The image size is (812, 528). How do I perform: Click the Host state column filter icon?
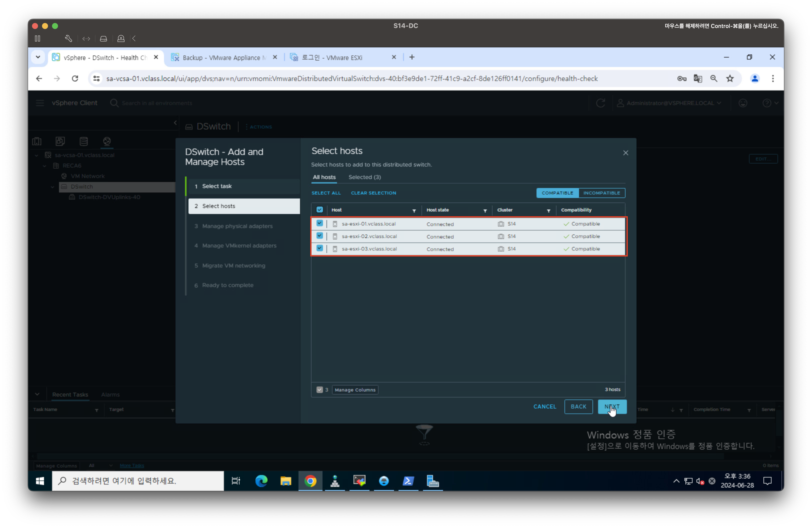click(485, 211)
